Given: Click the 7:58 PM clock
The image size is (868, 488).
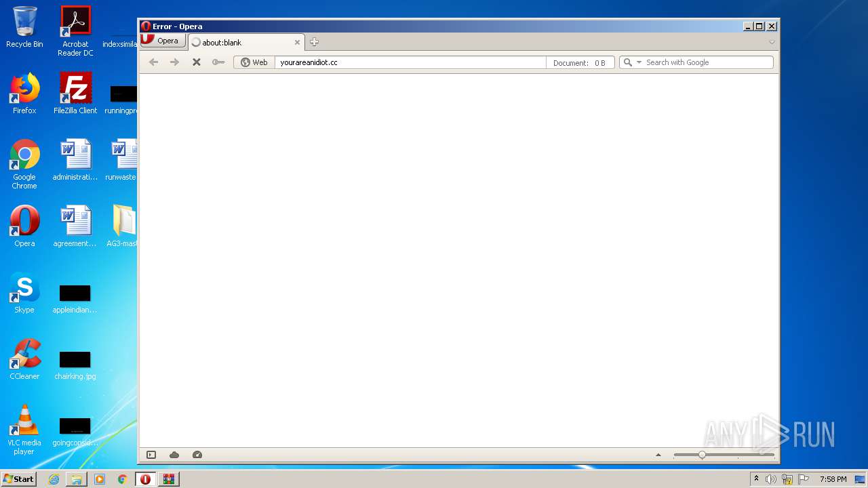Looking at the screenshot, I should pos(833,479).
